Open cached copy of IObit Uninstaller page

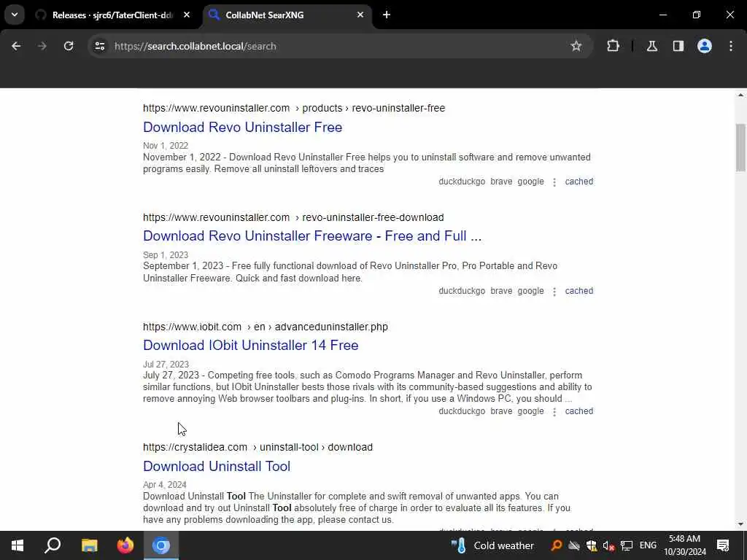[578, 411]
